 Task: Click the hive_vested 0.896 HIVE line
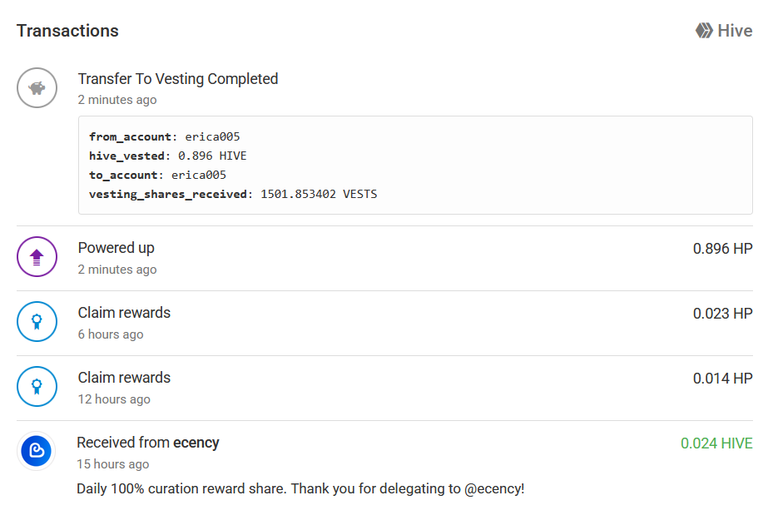pos(168,156)
